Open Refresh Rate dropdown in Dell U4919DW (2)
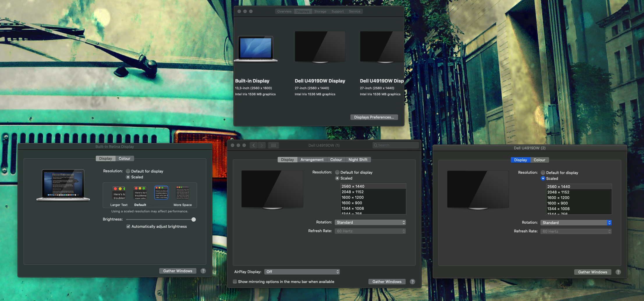Screen dimensions: 644x301 click(576, 231)
